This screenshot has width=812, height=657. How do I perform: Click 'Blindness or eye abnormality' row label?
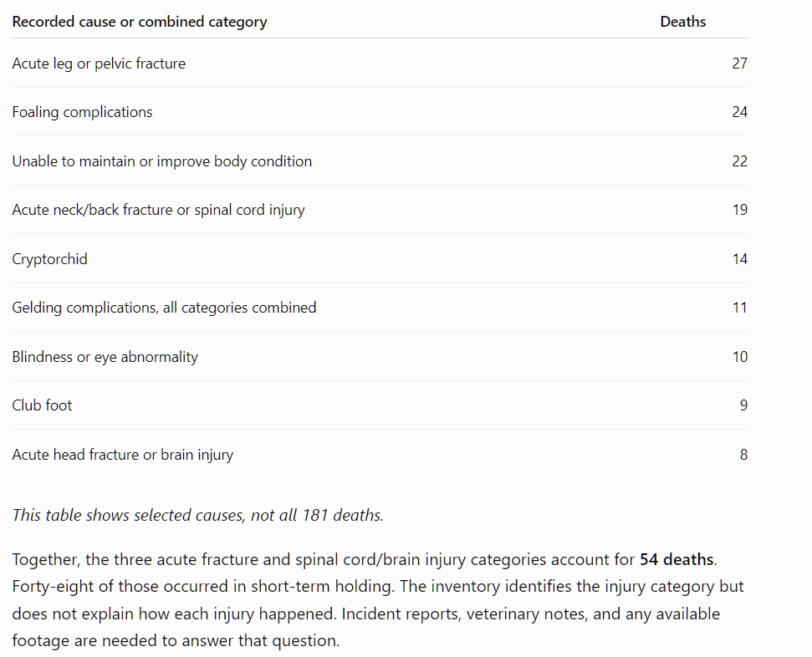point(105,357)
